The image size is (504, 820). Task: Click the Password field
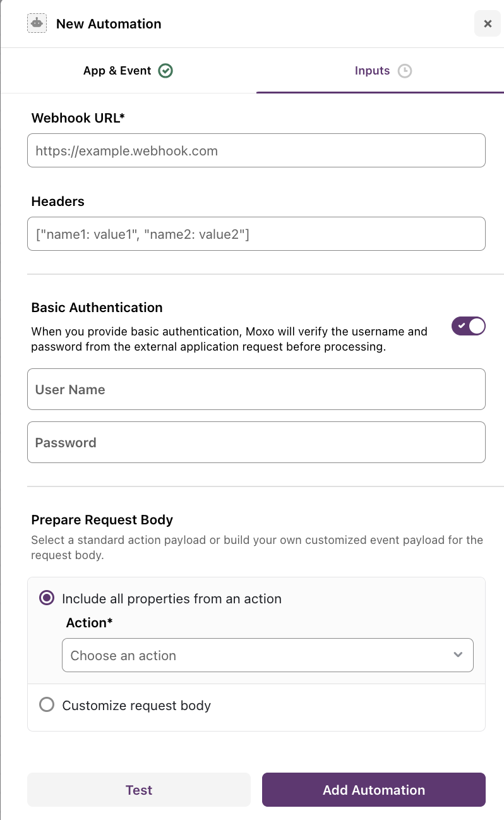(256, 442)
